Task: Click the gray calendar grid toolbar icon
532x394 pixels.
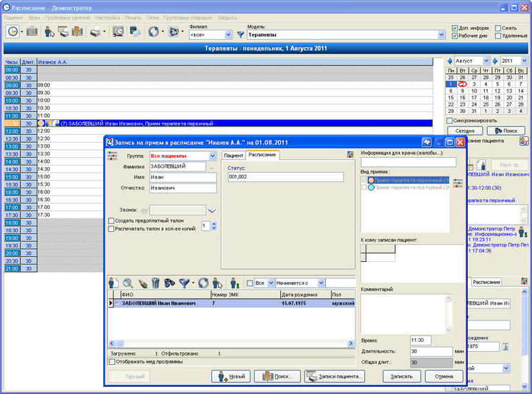Action: (x=32, y=32)
